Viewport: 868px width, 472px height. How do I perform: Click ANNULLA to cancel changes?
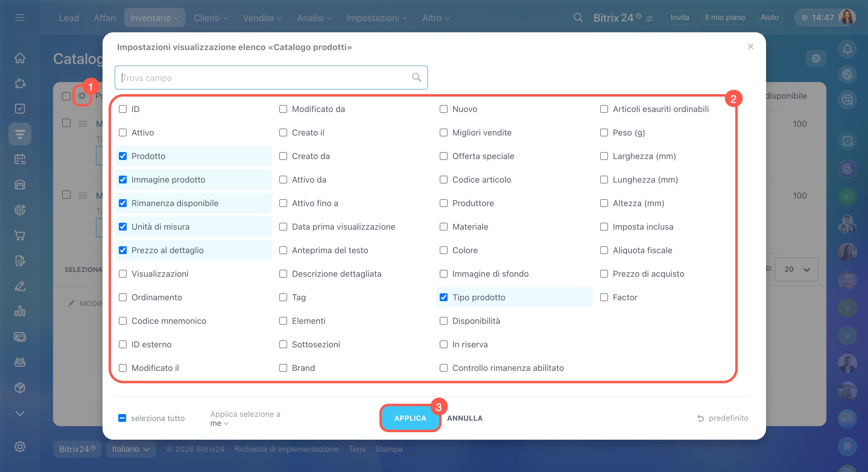[x=465, y=418]
